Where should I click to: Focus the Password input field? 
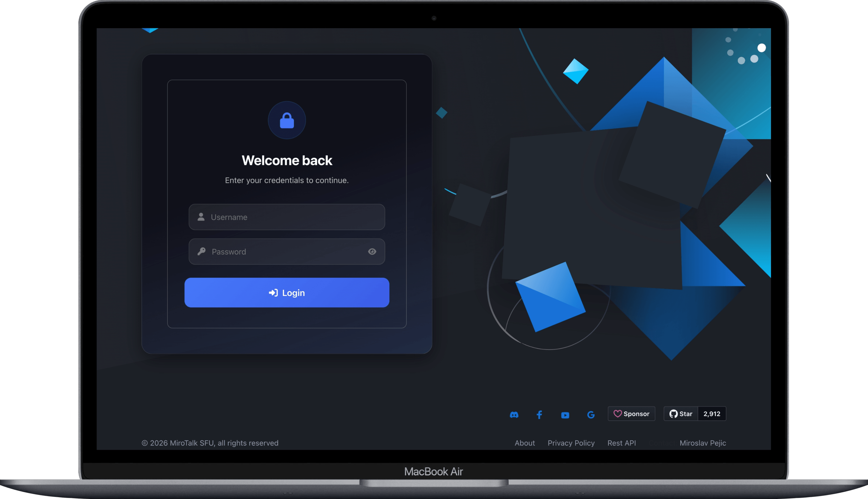(288, 252)
